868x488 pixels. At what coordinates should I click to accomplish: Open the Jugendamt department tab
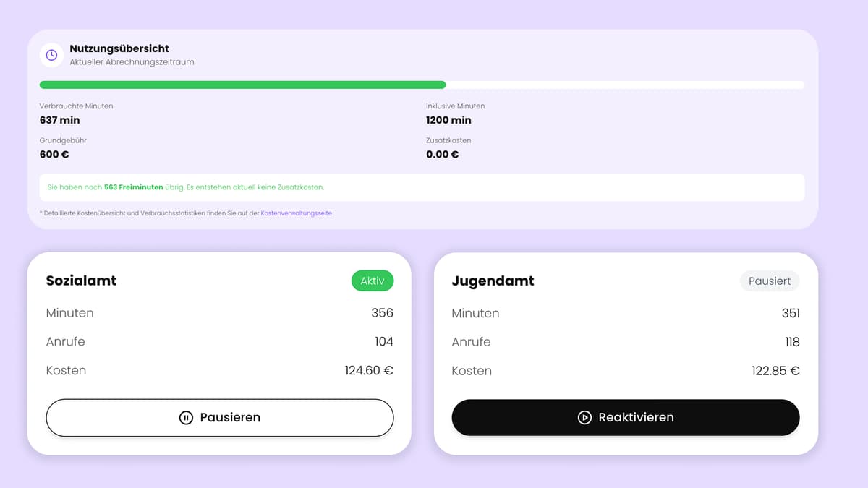pyautogui.click(x=493, y=281)
